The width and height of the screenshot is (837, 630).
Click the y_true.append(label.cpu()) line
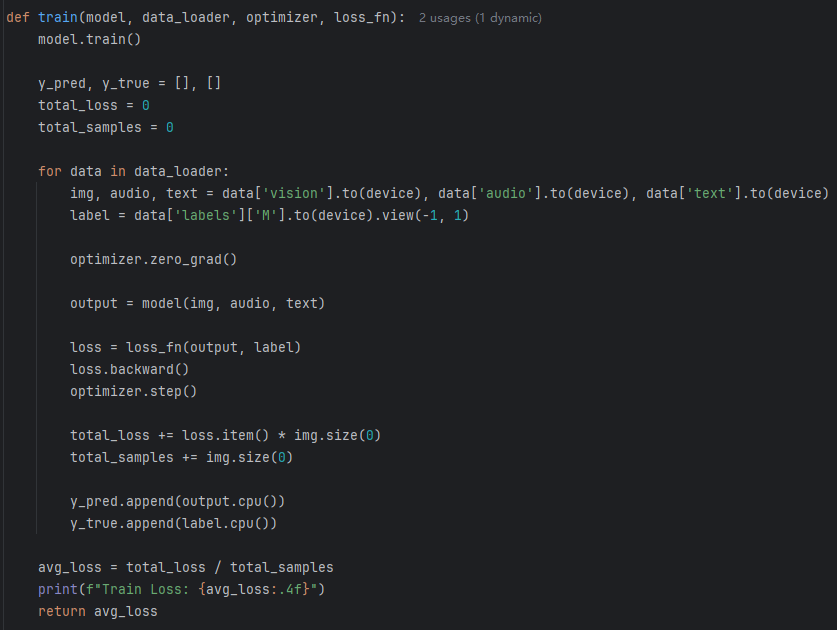[x=174, y=522]
